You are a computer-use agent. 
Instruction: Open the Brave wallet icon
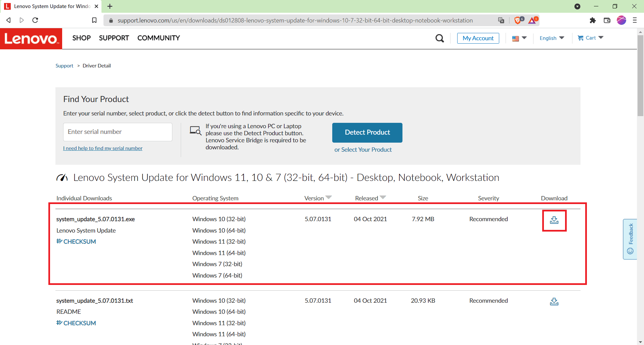[607, 20]
